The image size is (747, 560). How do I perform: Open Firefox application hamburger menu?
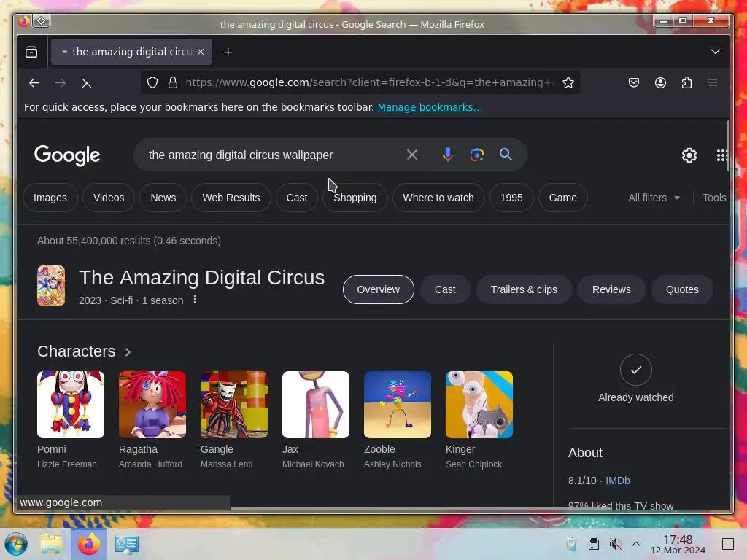(713, 82)
